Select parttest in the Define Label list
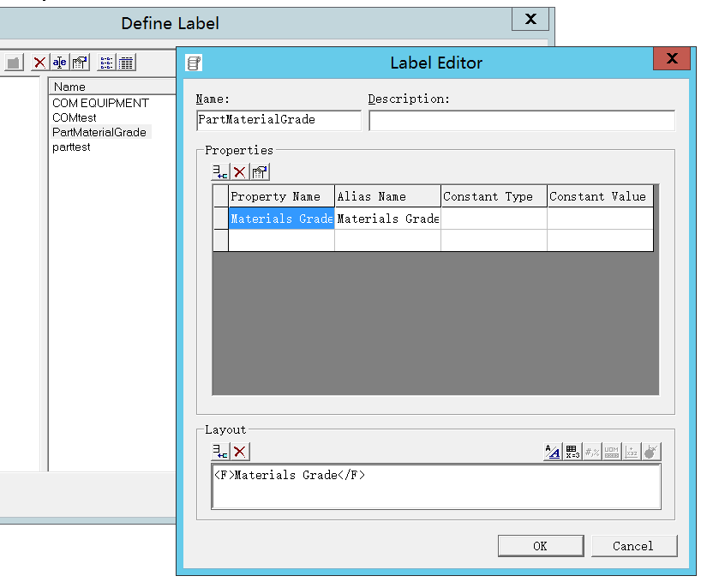Viewport: 701px width, 588px height. click(71, 147)
